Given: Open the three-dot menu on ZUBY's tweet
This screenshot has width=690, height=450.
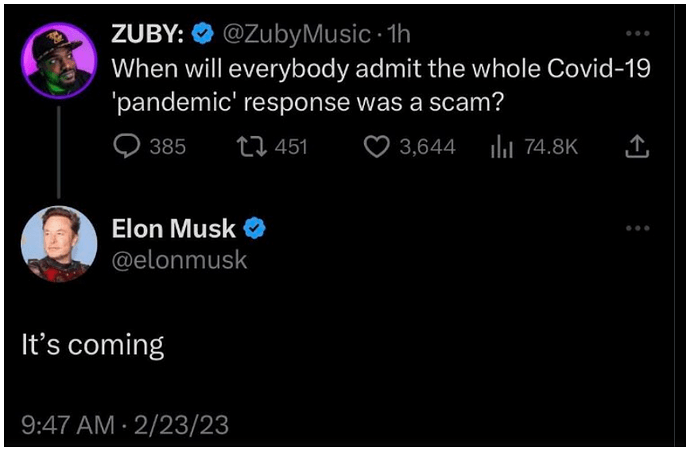Looking at the screenshot, I should [x=636, y=32].
